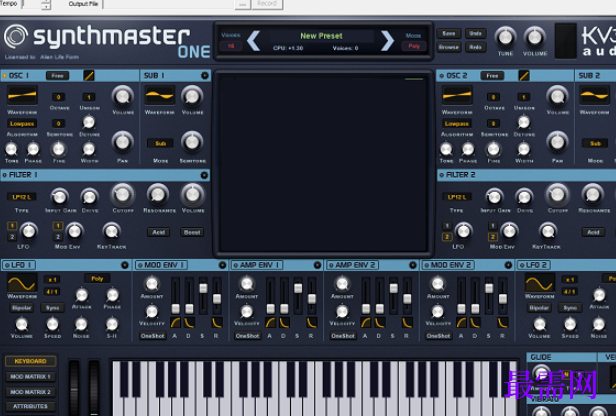Click the Output File browse button
Screen dimensions: 616x416
click(242, 4)
